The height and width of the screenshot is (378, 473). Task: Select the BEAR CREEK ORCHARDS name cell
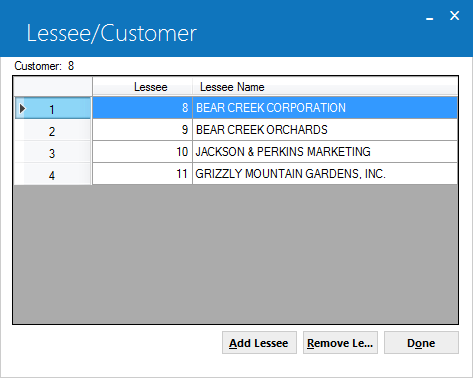coord(325,130)
